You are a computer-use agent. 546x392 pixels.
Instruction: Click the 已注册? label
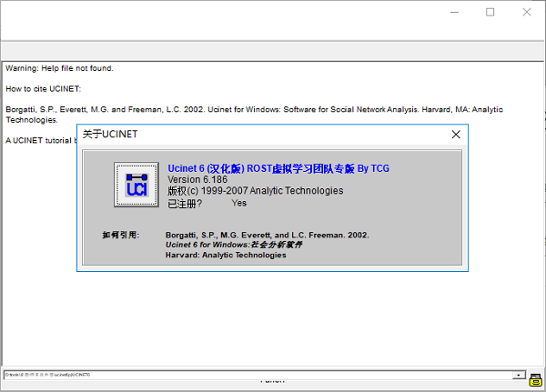click(x=185, y=204)
